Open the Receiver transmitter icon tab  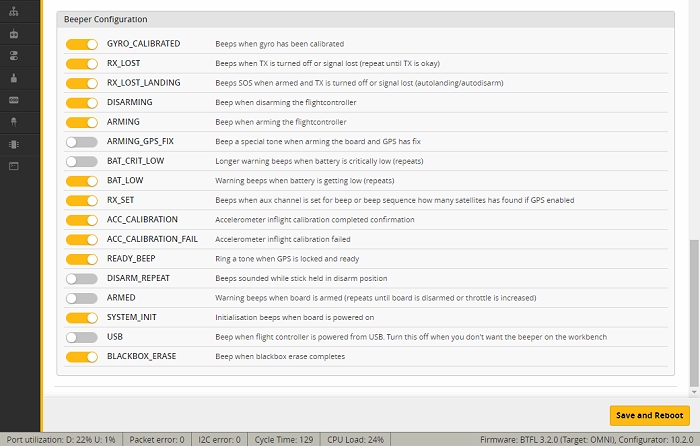14,34
